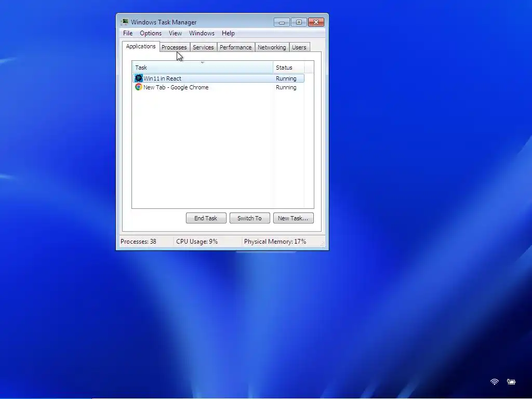Maximize the Task Manager window
The width and height of the screenshot is (532, 399).
tap(299, 22)
